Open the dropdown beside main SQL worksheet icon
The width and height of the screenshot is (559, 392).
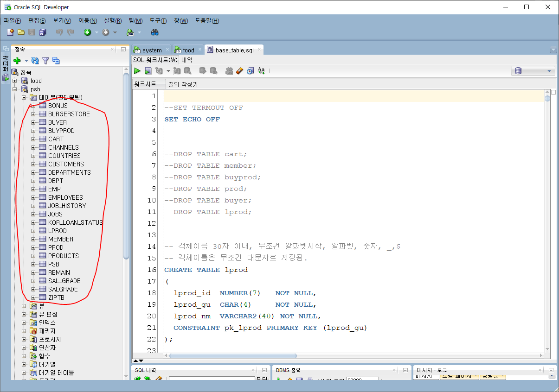tap(139, 32)
